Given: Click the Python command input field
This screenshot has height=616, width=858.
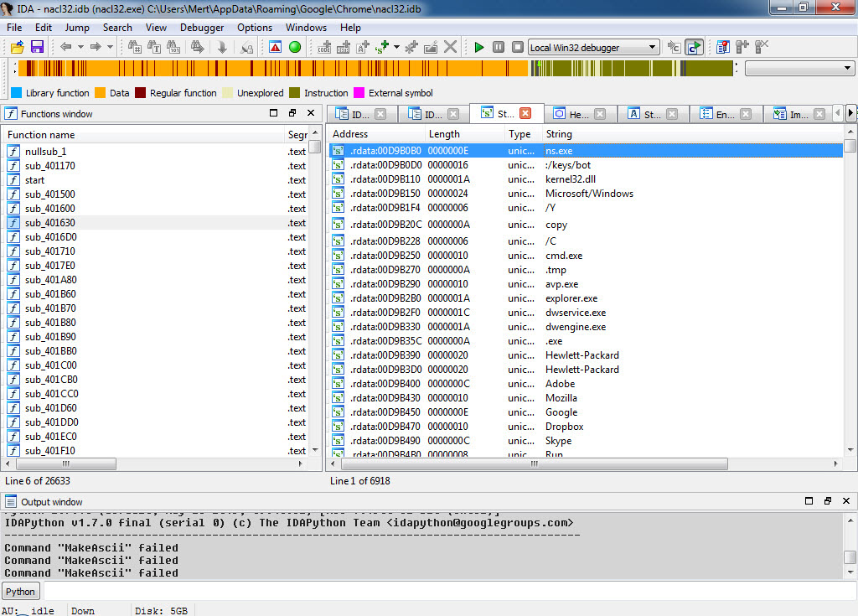Looking at the screenshot, I should [449, 592].
